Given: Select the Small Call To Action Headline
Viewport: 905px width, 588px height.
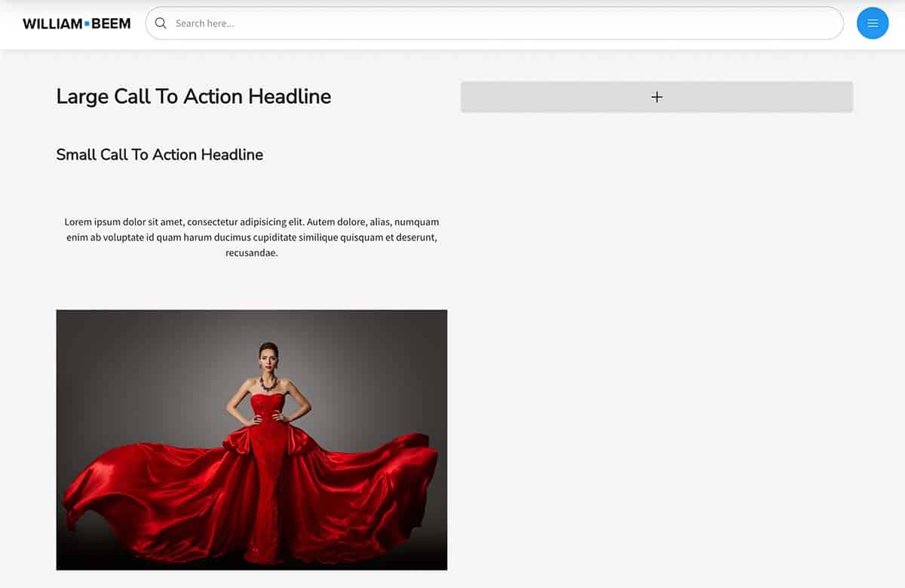Looking at the screenshot, I should [160, 155].
